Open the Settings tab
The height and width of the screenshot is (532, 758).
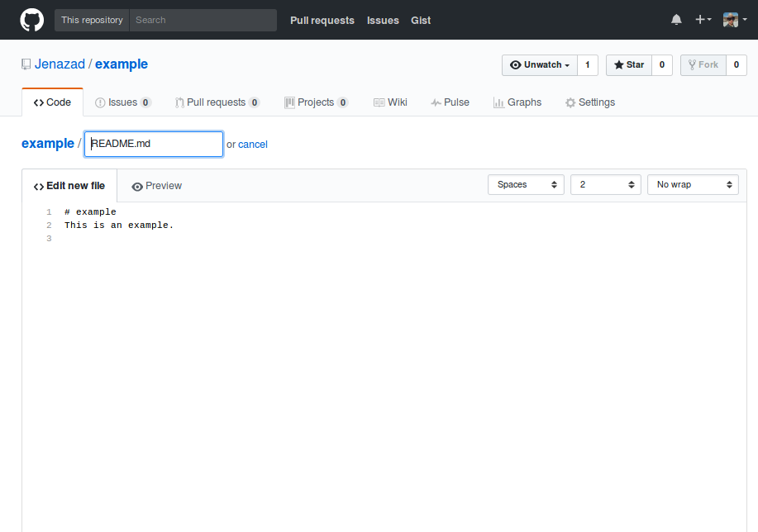[x=590, y=102]
